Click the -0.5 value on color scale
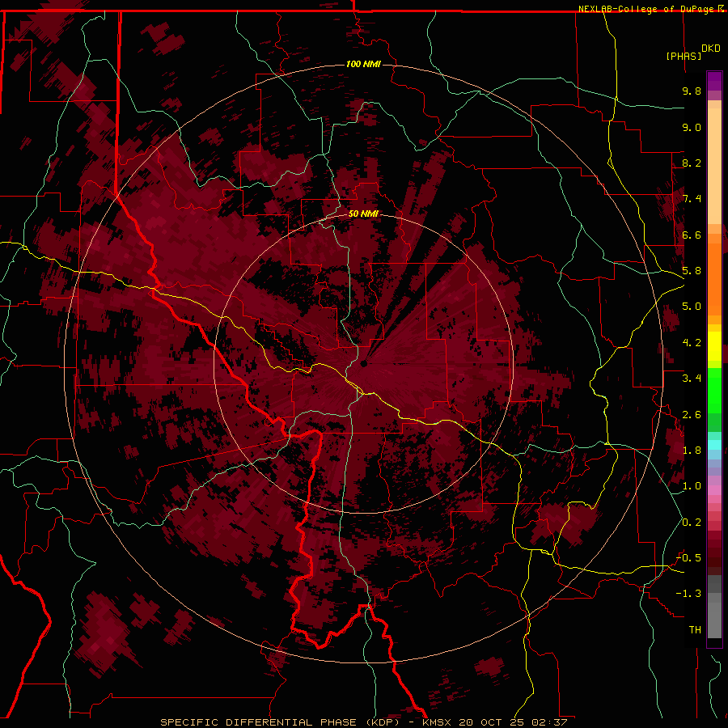The height and width of the screenshot is (728, 728). (x=689, y=558)
